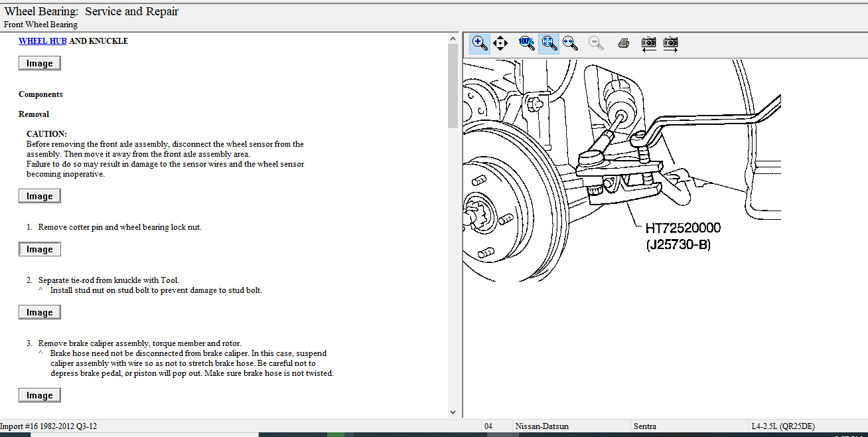Select the pan/move image tool
Viewport: 868px width, 437px height.
click(500, 44)
